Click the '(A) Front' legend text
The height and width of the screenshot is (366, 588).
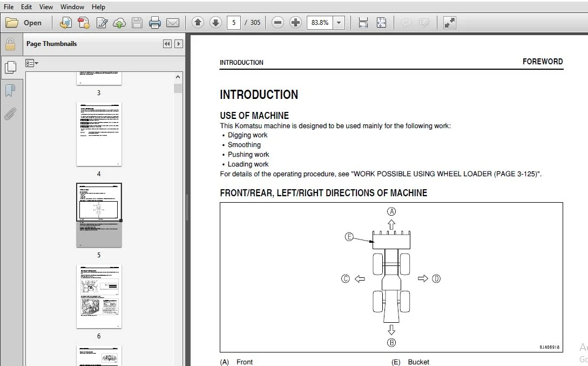tap(236, 362)
